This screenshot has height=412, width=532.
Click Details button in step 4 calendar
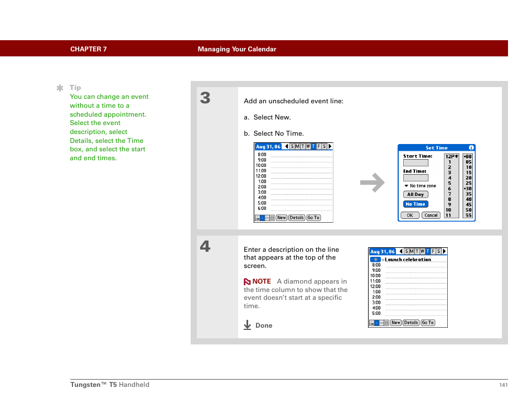(411, 323)
